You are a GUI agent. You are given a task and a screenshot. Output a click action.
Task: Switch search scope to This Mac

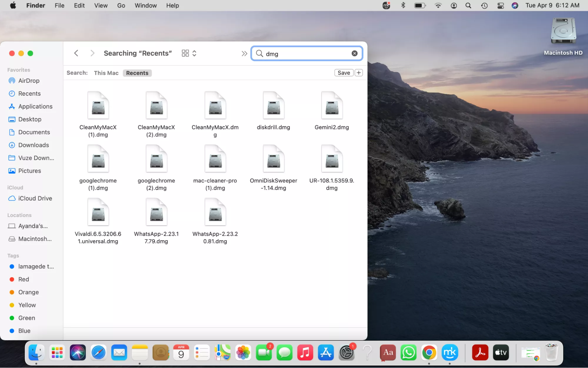click(106, 73)
